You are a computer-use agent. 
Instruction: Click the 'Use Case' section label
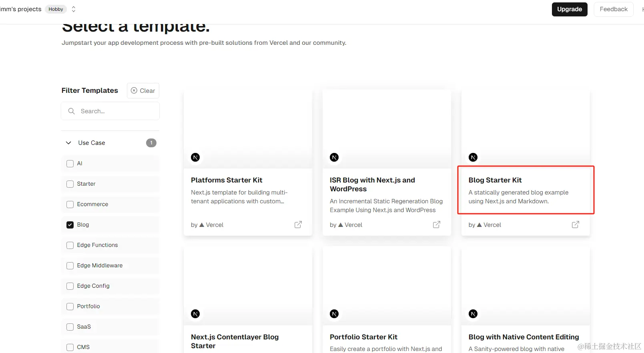(x=92, y=143)
